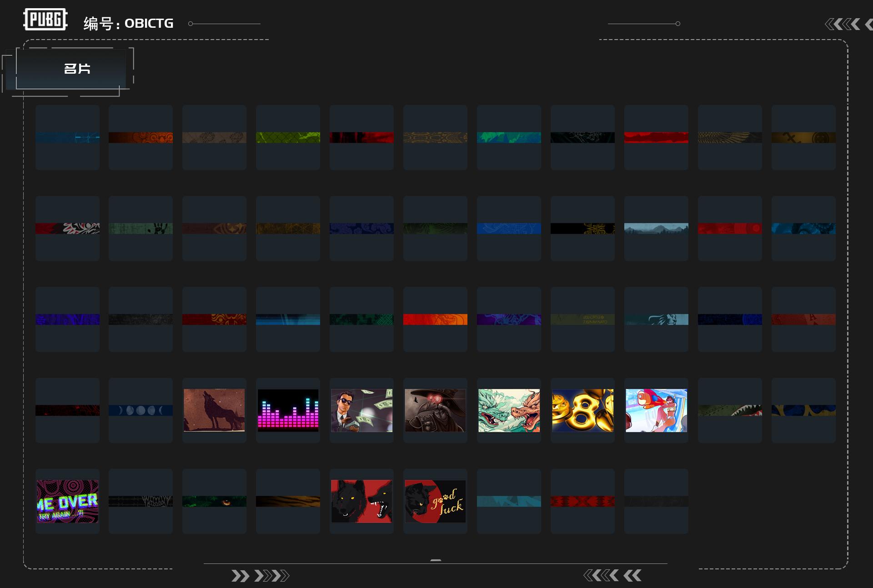873x588 pixels.
Task: Pick the mountain landscape nameplate
Action: coord(656,228)
